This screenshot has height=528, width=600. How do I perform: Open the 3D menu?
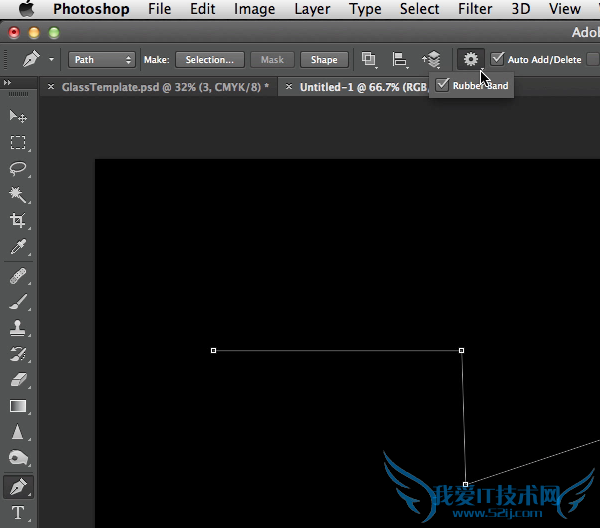521,8
